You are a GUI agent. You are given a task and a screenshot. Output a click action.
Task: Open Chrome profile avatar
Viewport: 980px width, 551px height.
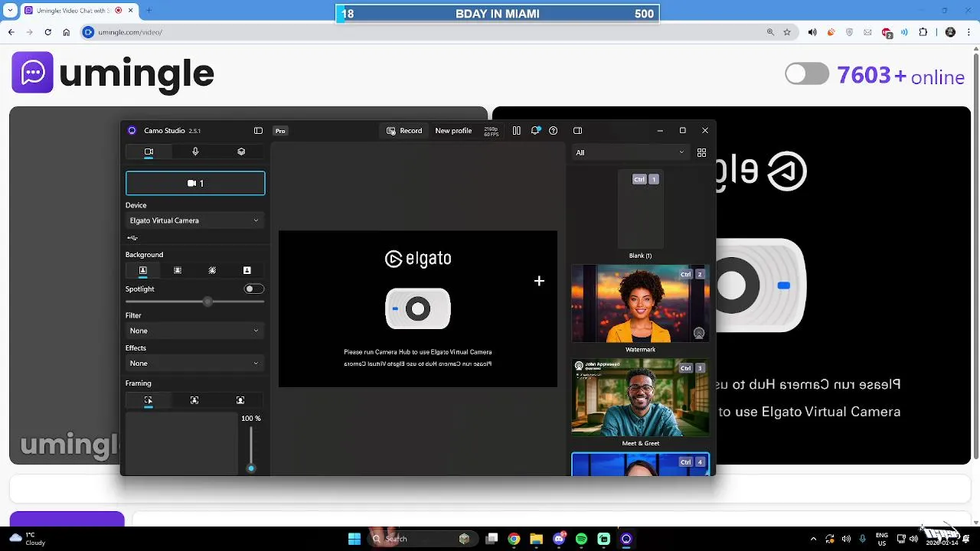[x=951, y=32]
